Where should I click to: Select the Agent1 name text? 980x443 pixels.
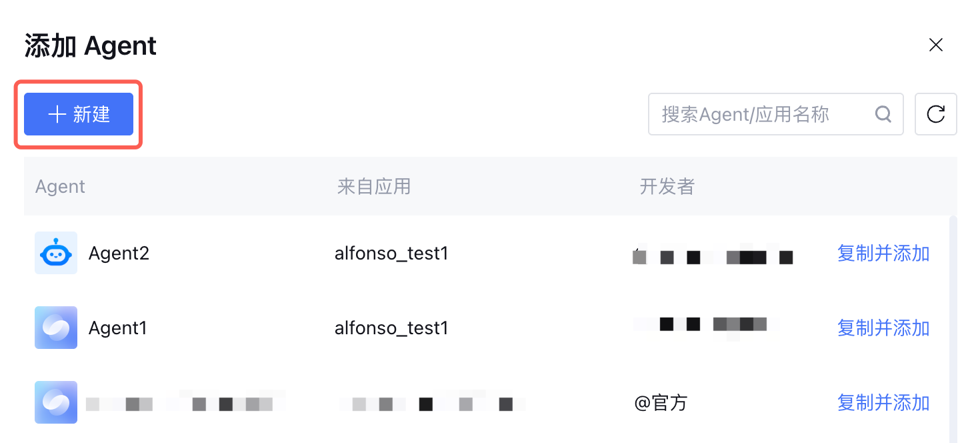coord(117,328)
